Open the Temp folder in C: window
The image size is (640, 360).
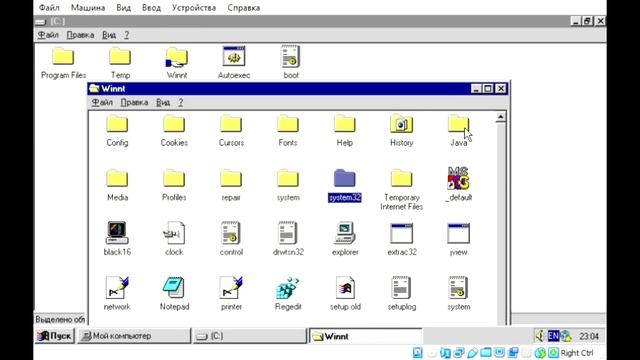(x=120, y=56)
